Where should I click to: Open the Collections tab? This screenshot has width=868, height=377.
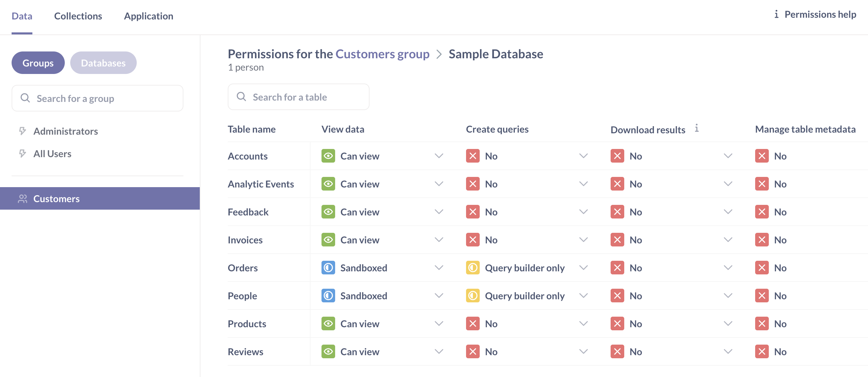78,16
